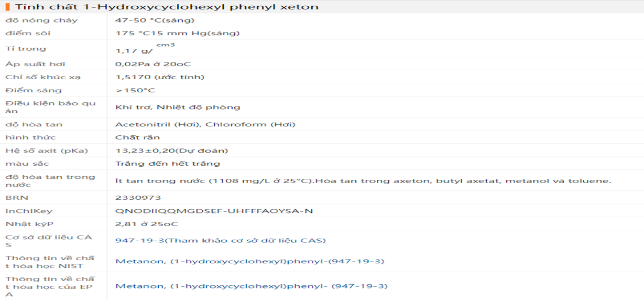This screenshot has width=644, height=300.
Task: Click the heading Tính chất 1-Hydroxycyclohexyl phenyl xeton
Action: (167, 7)
